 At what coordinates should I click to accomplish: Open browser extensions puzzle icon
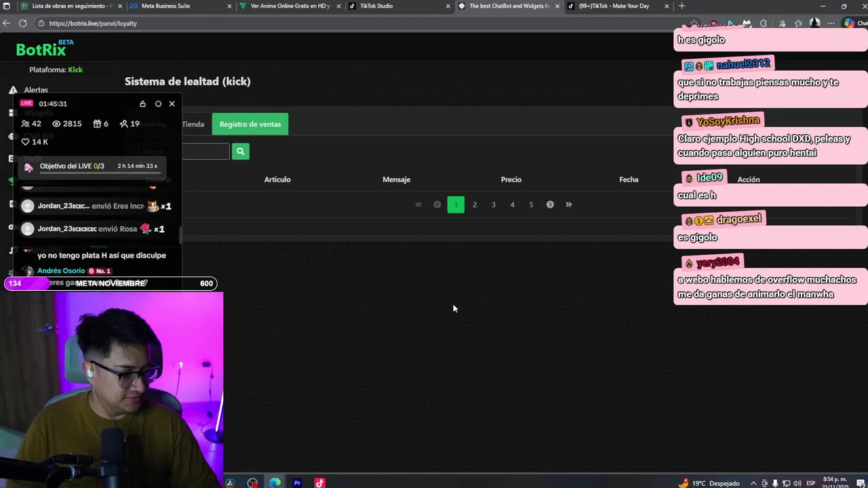[x=764, y=23]
